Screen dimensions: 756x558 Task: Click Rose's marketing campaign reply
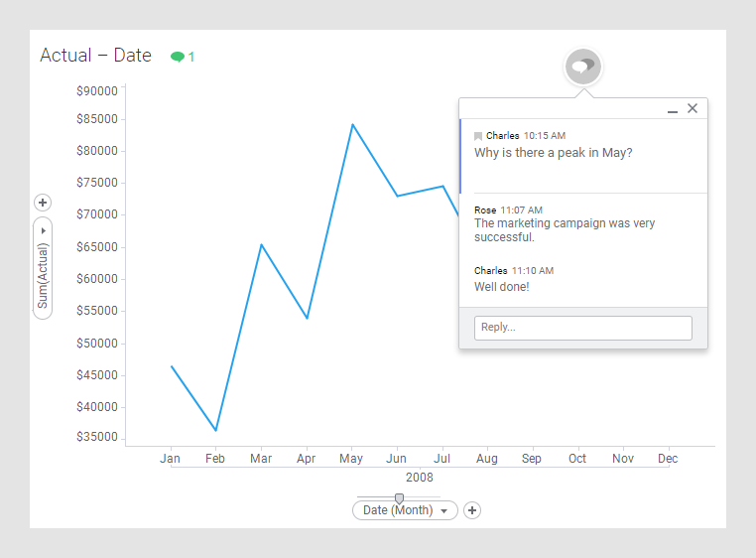[564, 230]
